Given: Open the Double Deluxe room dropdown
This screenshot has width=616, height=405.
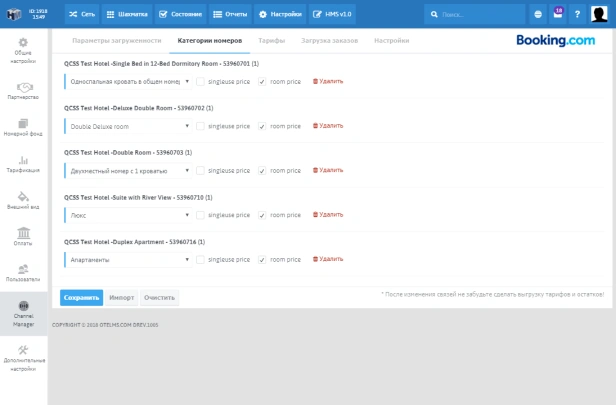Looking at the screenshot, I should click(129, 127).
